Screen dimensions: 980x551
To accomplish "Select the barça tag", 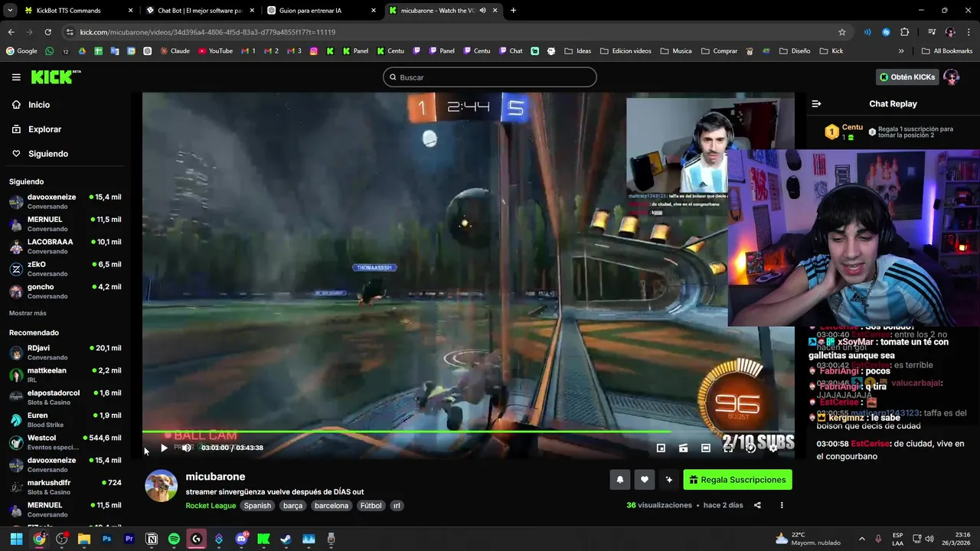I will 292,506.
